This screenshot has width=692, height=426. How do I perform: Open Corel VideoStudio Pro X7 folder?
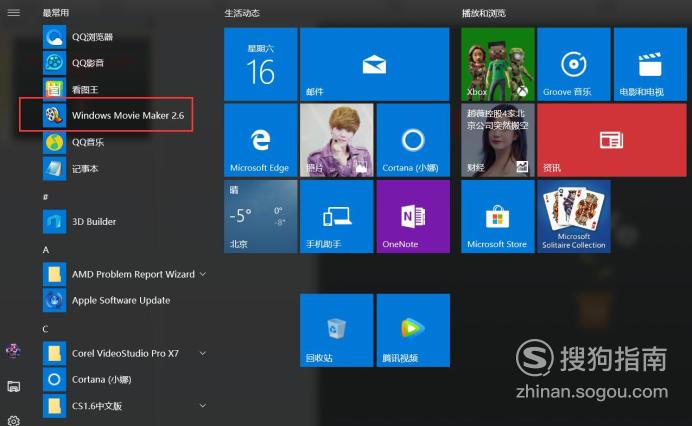[x=111, y=353]
